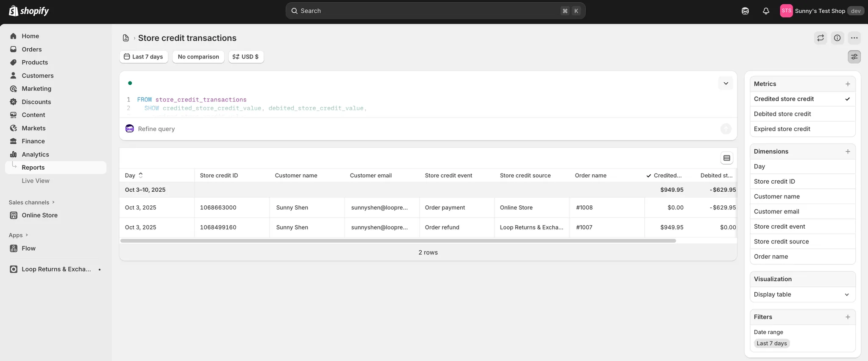Toggle the report settings side panel icon

(854, 56)
